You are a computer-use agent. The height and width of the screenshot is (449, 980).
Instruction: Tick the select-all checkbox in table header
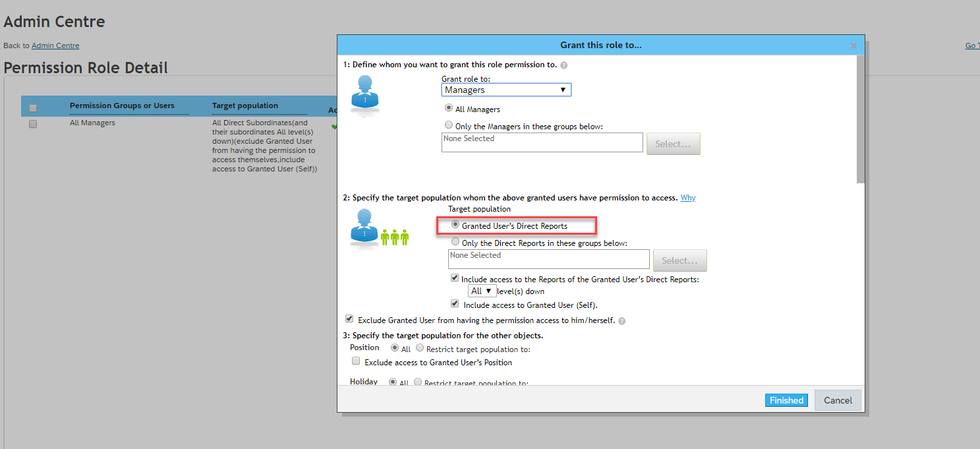(x=33, y=108)
